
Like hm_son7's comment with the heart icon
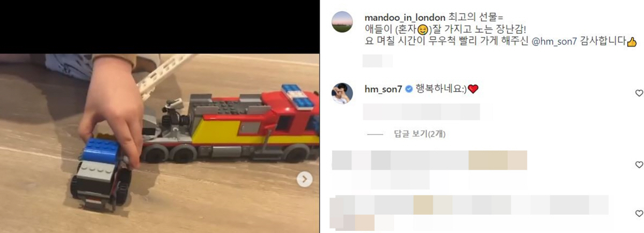click(639, 93)
